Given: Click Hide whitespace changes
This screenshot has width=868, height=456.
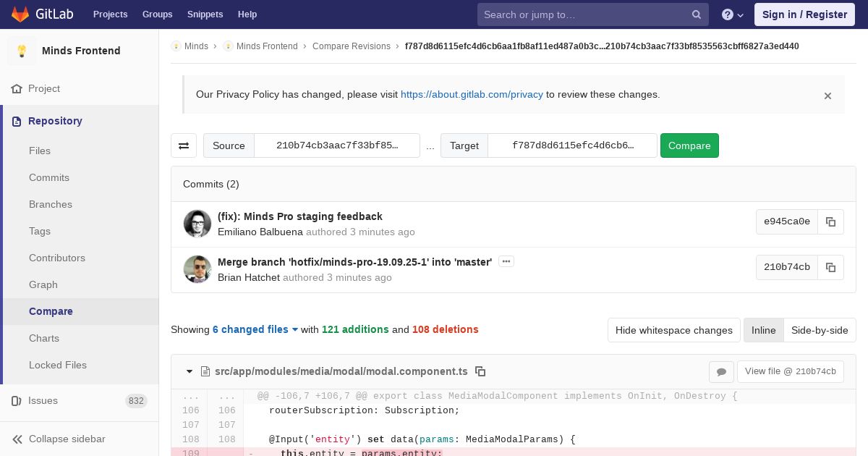Looking at the screenshot, I should 674,330.
